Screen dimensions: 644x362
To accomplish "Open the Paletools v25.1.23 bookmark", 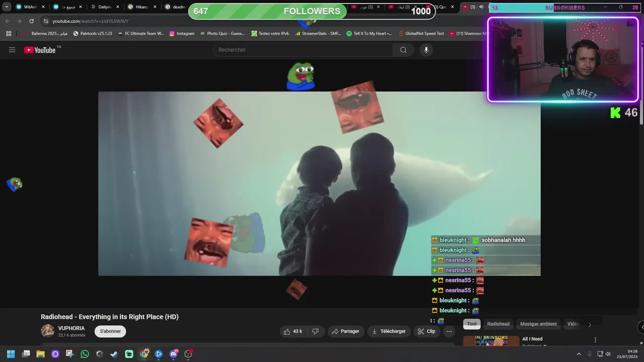I will coord(93,33).
